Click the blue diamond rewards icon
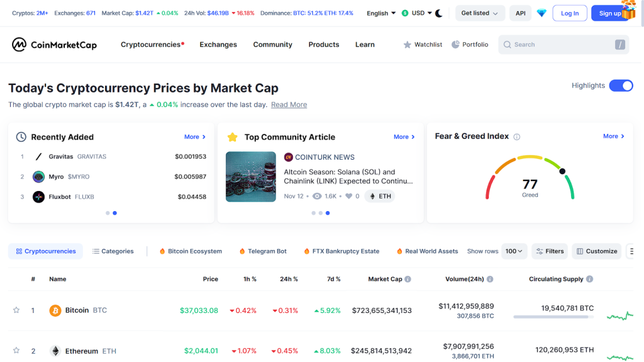The width and height of the screenshot is (644, 362). coord(541,13)
